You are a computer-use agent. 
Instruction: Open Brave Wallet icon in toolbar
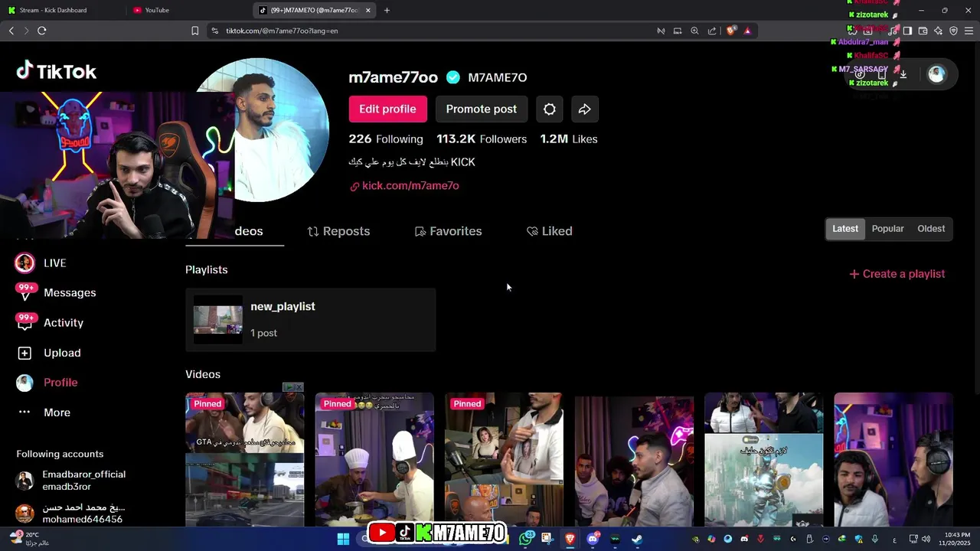coord(923,31)
